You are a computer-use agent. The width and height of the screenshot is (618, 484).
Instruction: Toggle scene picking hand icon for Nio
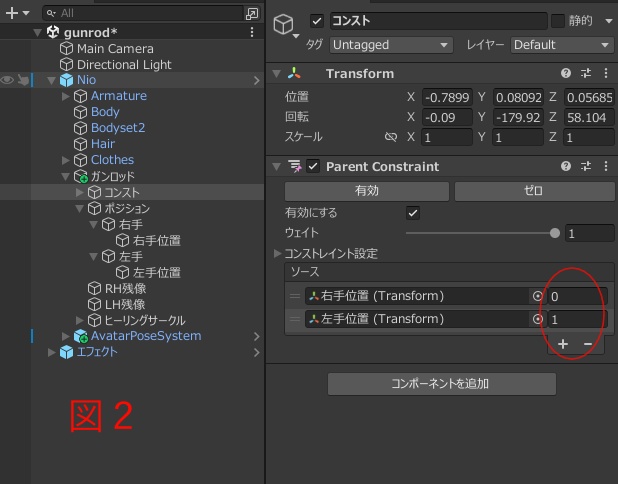pyautogui.click(x=24, y=80)
